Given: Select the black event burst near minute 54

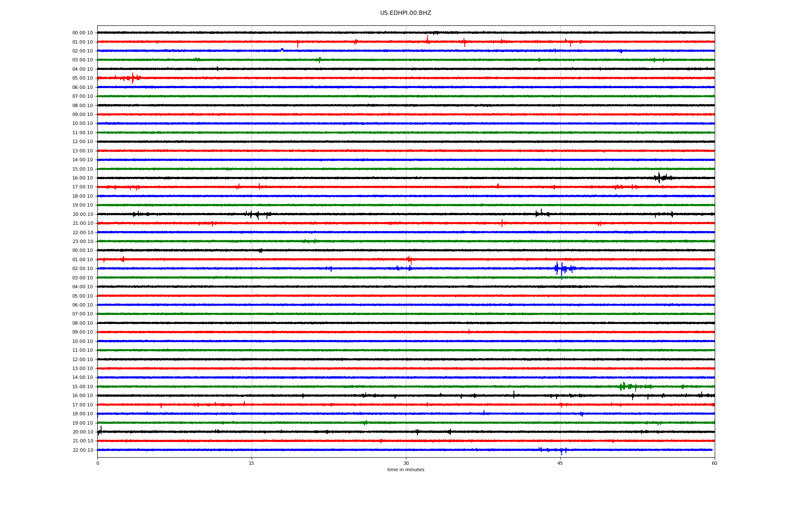Looking at the screenshot, I should tap(660, 178).
